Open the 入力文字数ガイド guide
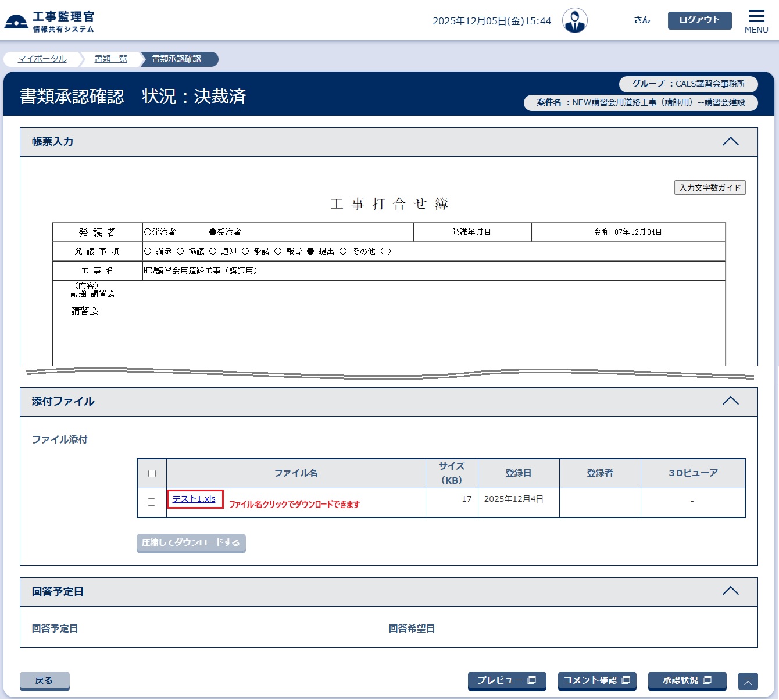Image resolution: width=779 pixels, height=700 pixels. [x=709, y=188]
